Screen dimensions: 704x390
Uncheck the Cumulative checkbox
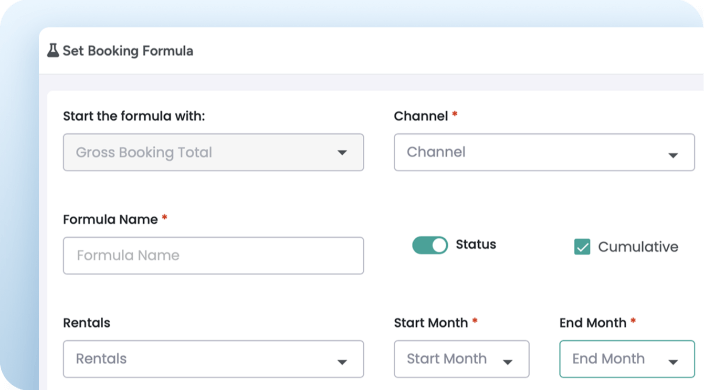[x=582, y=247]
